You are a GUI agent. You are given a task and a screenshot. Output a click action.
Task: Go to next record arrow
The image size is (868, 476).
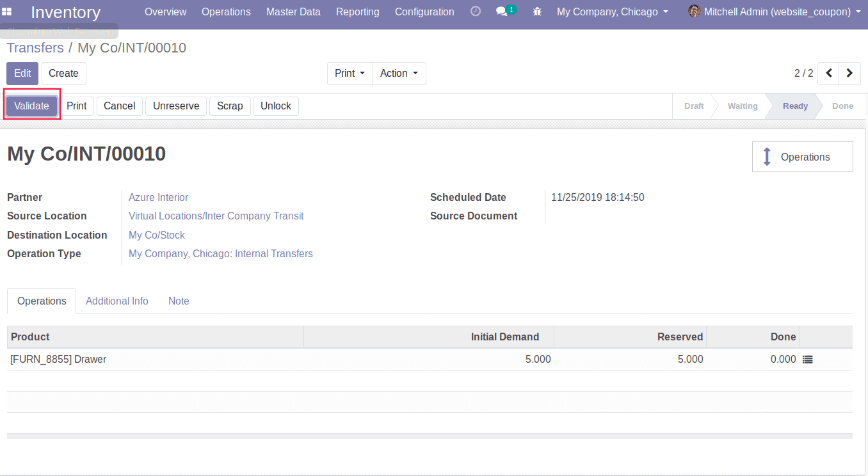[849, 73]
